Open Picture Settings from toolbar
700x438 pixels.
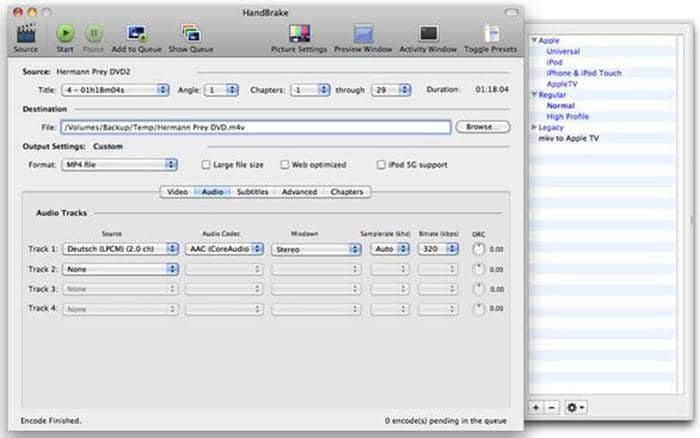click(x=298, y=33)
